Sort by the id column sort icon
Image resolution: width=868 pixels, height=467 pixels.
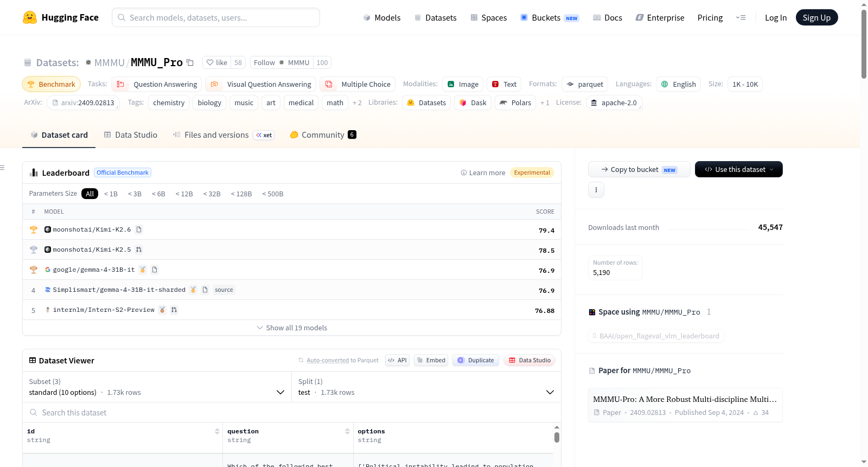(x=217, y=432)
